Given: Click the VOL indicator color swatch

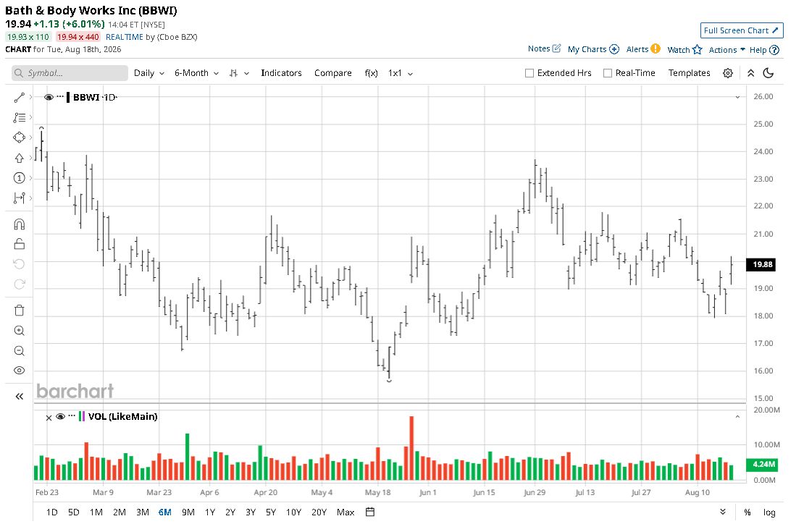Looking at the screenshot, I should (82, 416).
